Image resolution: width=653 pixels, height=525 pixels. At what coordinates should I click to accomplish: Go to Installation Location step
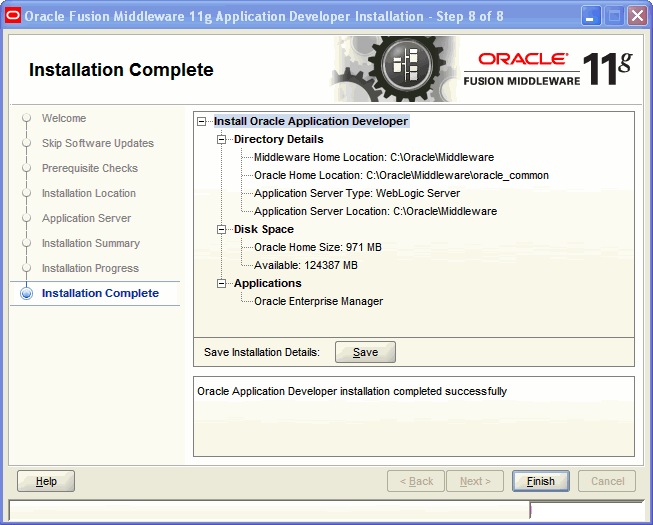[x=89, y=193]
